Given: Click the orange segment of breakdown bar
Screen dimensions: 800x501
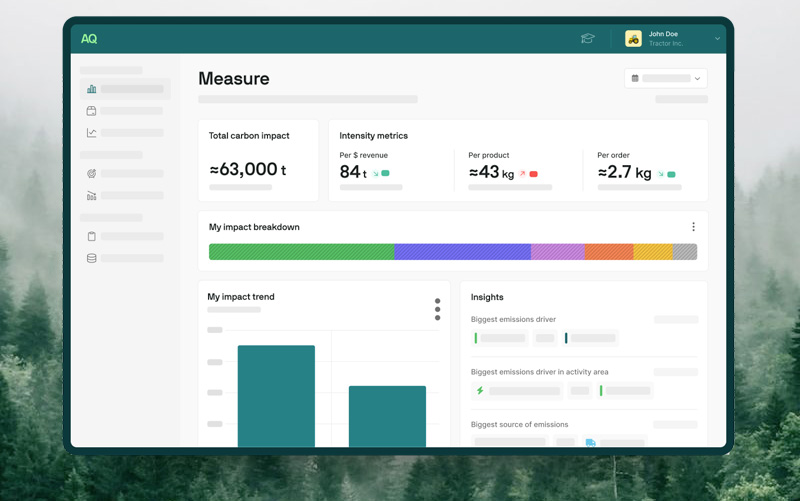Looking at the screenshot, I should point(608,252).
